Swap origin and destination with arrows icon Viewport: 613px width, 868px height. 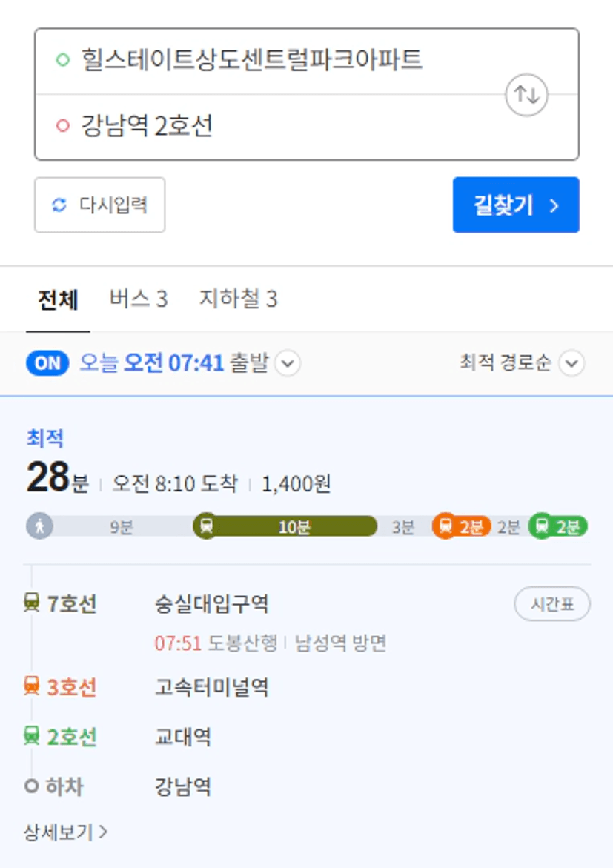(526, 95)
